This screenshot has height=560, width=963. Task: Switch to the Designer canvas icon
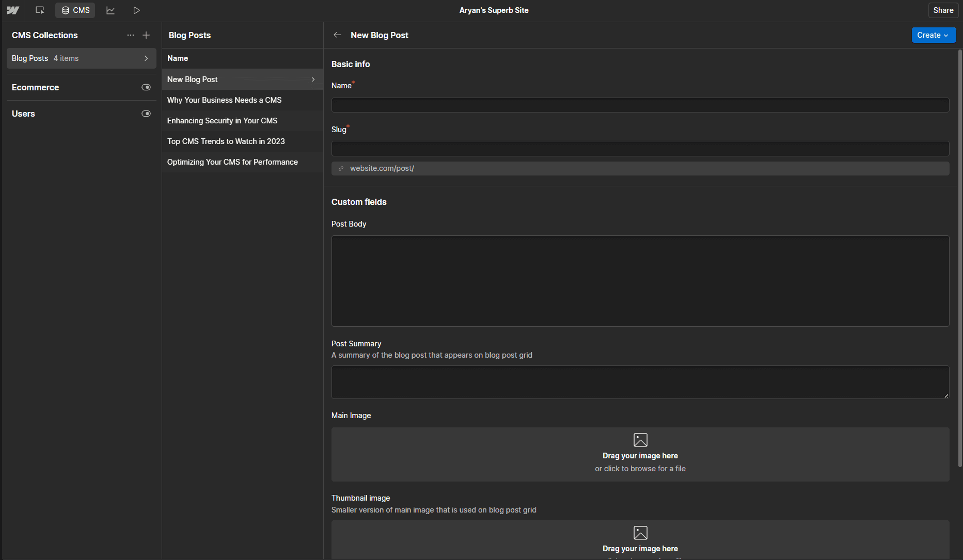tap(40, 10)
